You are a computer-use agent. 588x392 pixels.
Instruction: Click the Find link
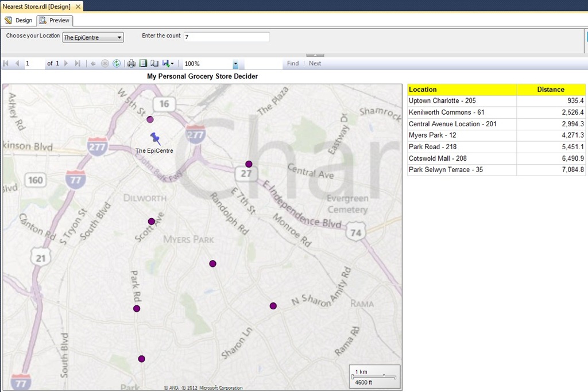(x=293, y=63)
